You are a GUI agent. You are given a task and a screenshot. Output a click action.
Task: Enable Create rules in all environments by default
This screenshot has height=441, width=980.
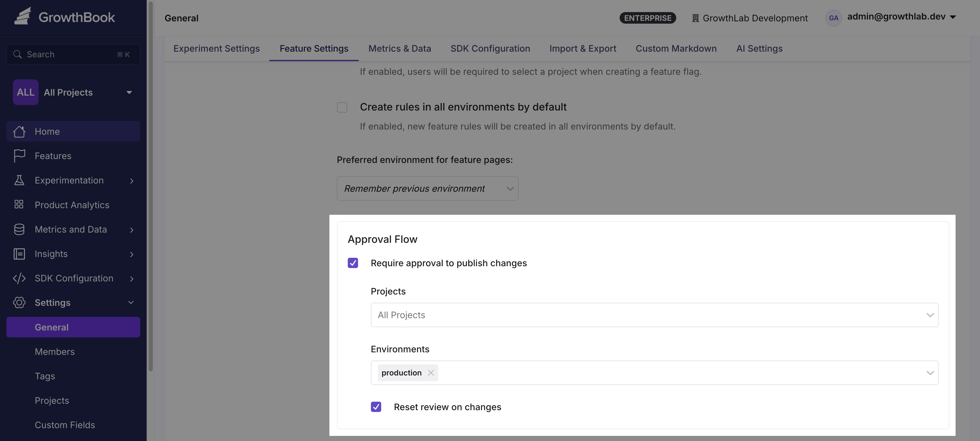tap(342, 107)
